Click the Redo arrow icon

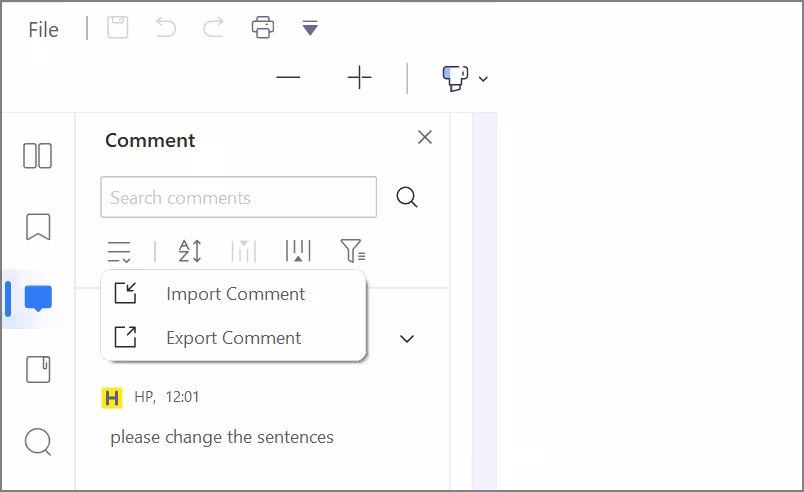(213, 28)
